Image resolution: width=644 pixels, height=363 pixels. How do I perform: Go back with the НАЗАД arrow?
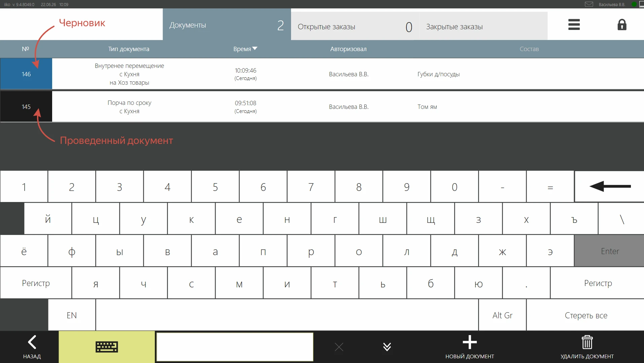[x=32, y=347]
